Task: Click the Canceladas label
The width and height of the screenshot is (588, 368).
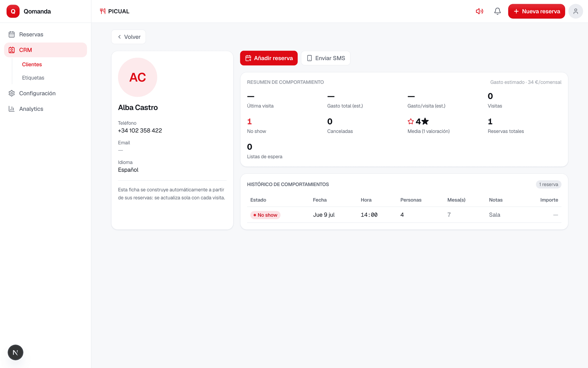Action: (340, 131)
